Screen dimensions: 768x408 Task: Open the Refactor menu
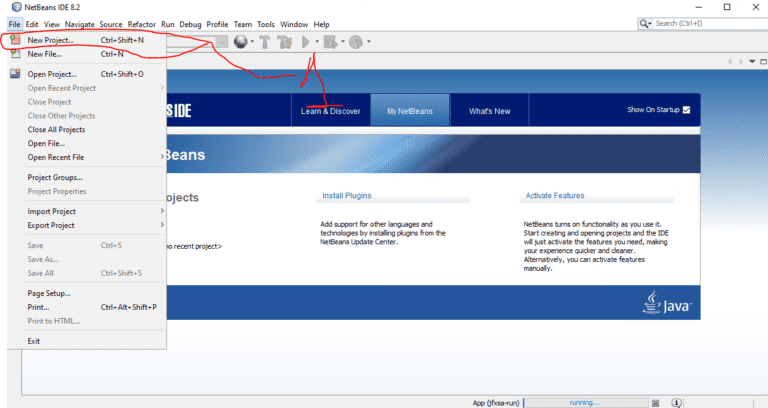click(x=141, y=24)
